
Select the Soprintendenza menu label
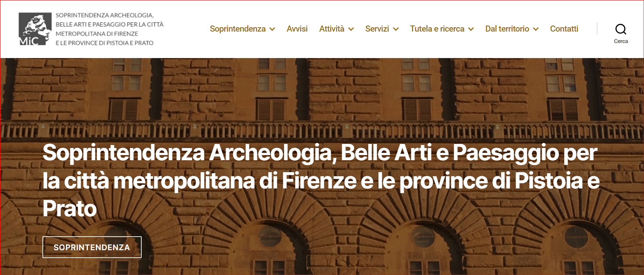tap(237, 29)
